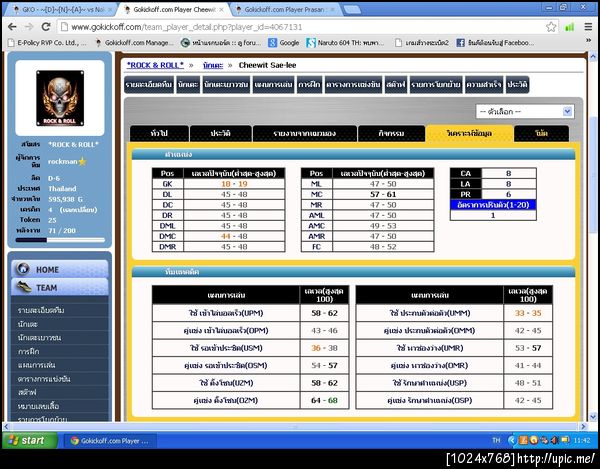
Task: Click the green signal bars extension icon
Action: (x=569, y=27)
